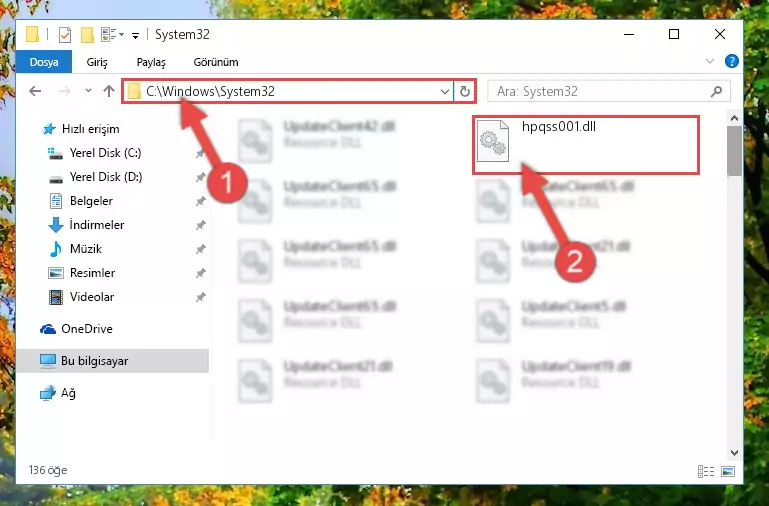Click the Properties checkmark icon in the quick access toolbar

[65, 35]
